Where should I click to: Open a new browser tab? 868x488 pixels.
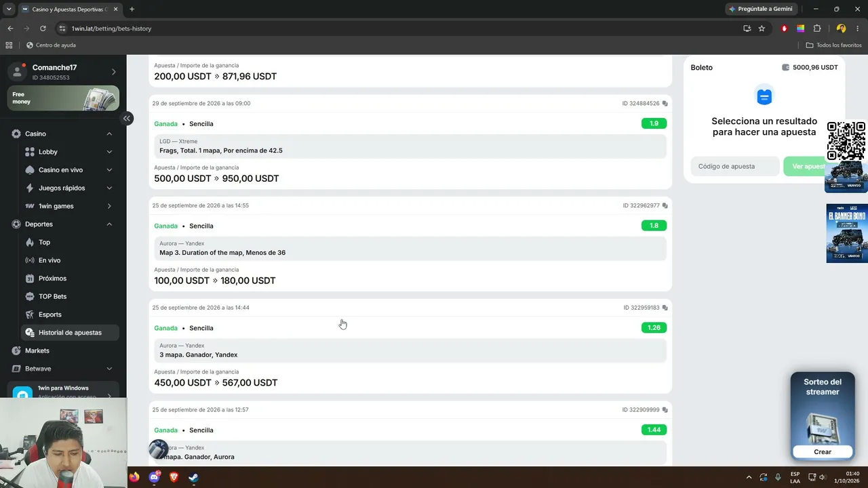click(x=132, y=9)
